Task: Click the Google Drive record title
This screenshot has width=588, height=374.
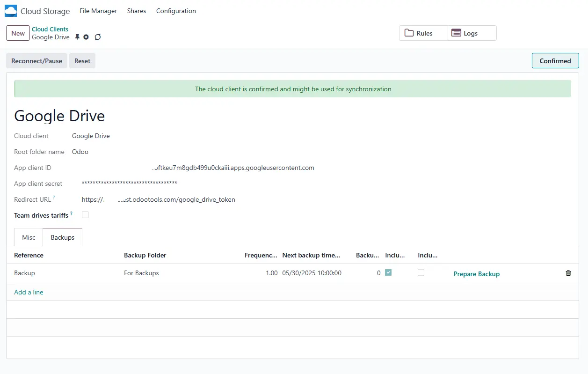Action: (59, 116)
